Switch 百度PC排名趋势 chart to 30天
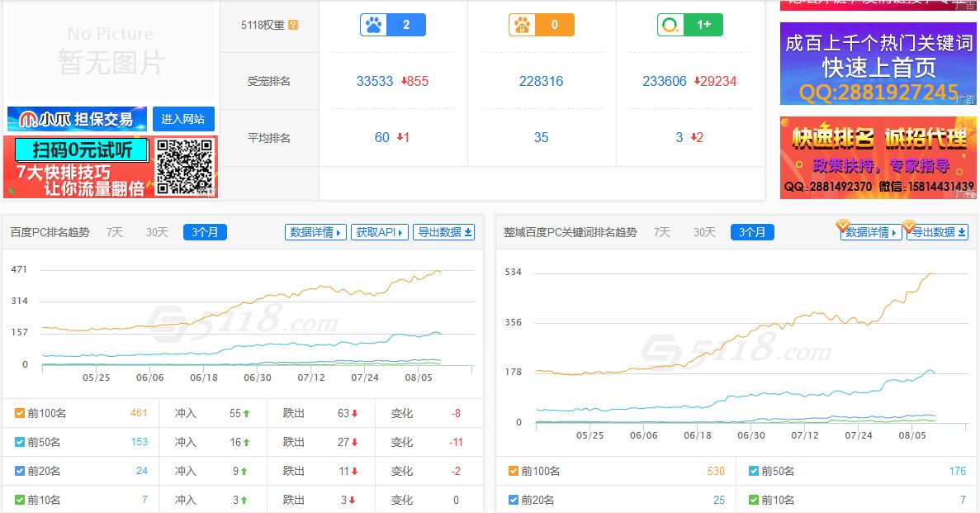Screen dimensions: 980x513 point(157,232)
